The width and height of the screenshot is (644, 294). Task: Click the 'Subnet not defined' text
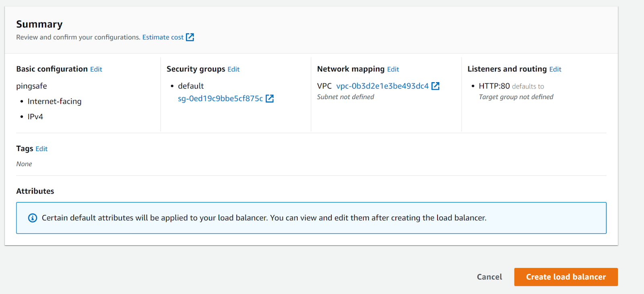pyautogui.click(x=345, y=97)
